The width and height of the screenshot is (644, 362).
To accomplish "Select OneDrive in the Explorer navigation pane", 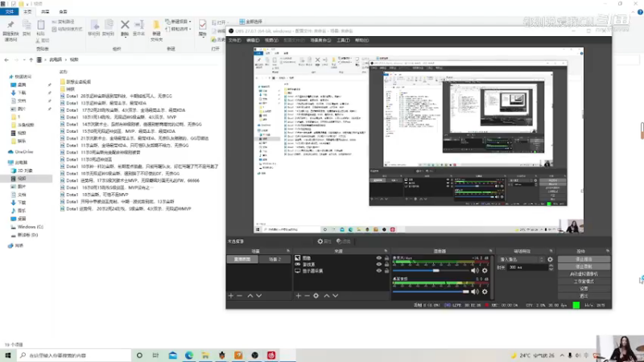I will click(x=24, y=152).
